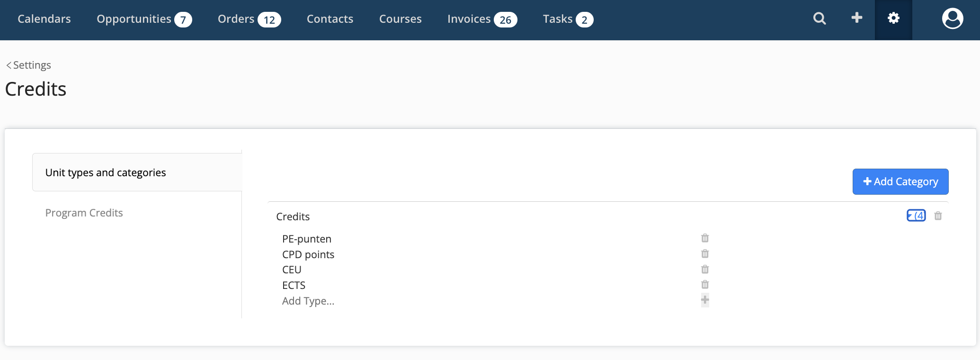Click the Add Category button
This screenshot has width=980, height=360.
900,181
